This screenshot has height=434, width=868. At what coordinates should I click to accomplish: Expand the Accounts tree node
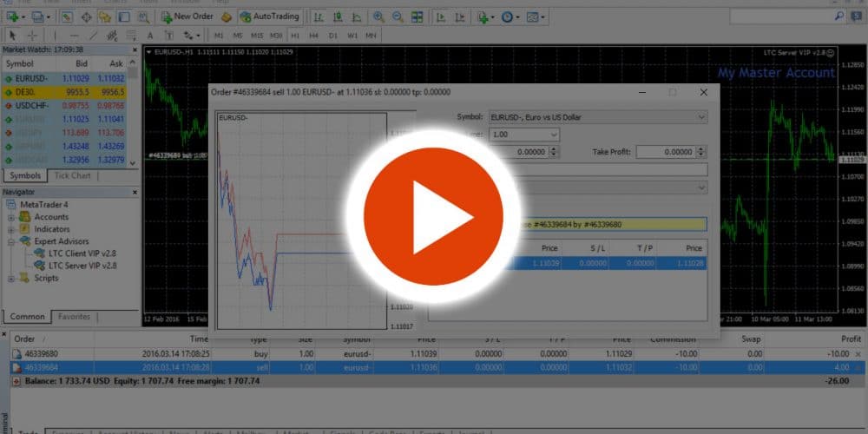point(11,217)
